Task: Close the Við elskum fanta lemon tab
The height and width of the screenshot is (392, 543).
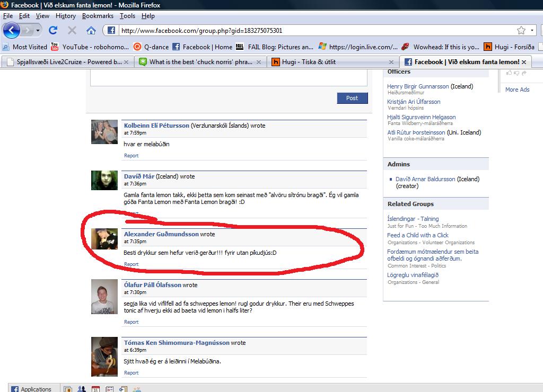Action: [x=524, y=62]
